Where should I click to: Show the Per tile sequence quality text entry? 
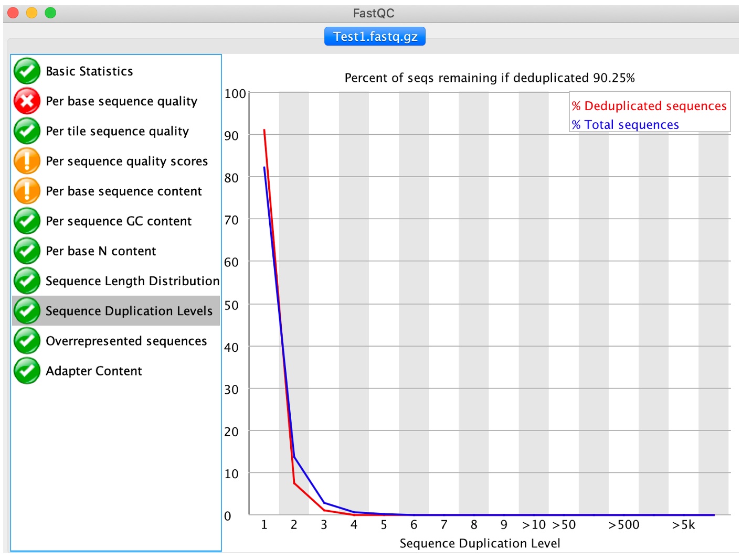(117, 131)
